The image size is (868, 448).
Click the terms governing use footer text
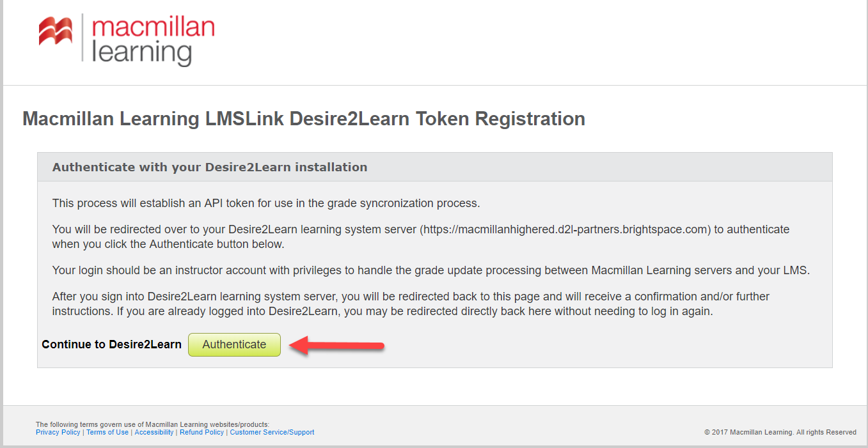coord(154,424)
